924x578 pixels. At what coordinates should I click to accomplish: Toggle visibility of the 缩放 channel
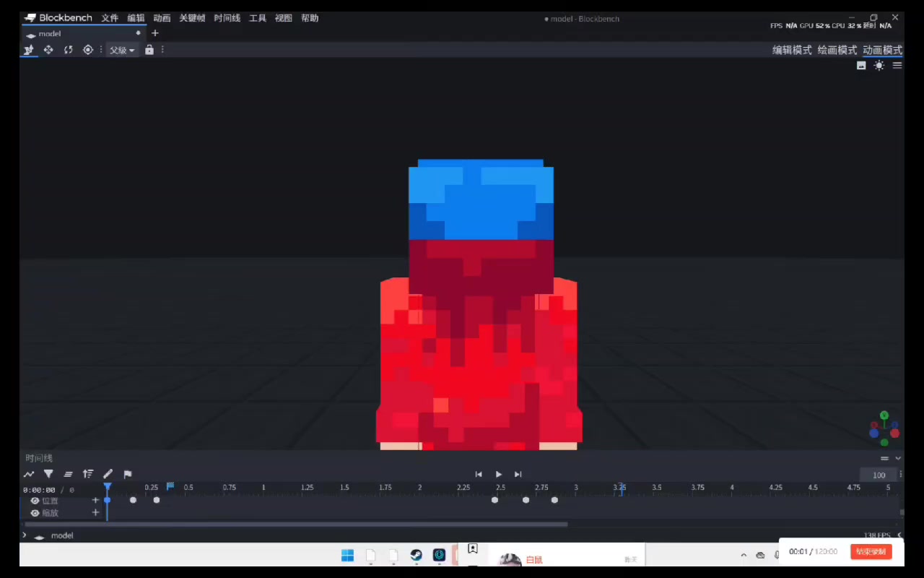click(35, 513)
